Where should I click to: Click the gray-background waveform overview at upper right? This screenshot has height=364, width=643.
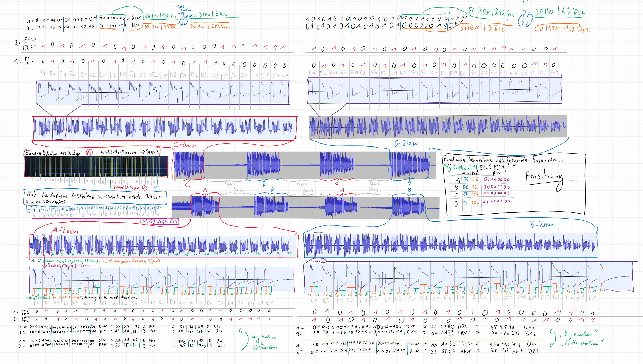(438, 127)
